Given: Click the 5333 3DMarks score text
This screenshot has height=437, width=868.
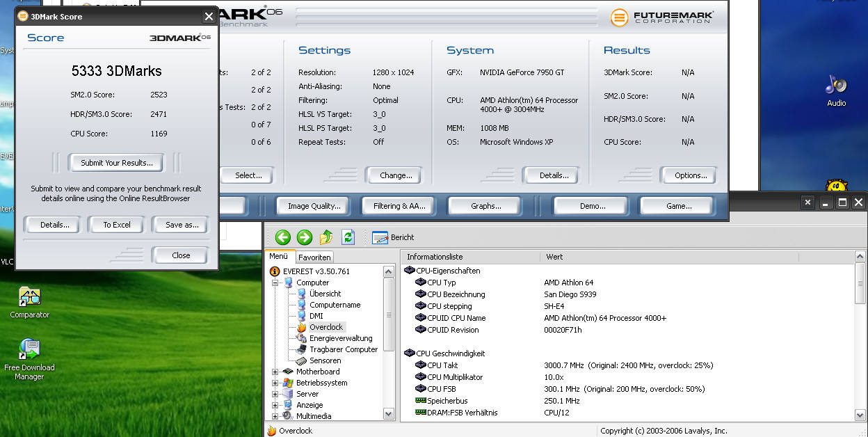Looking at the screenshot, I should coord(117,71).
